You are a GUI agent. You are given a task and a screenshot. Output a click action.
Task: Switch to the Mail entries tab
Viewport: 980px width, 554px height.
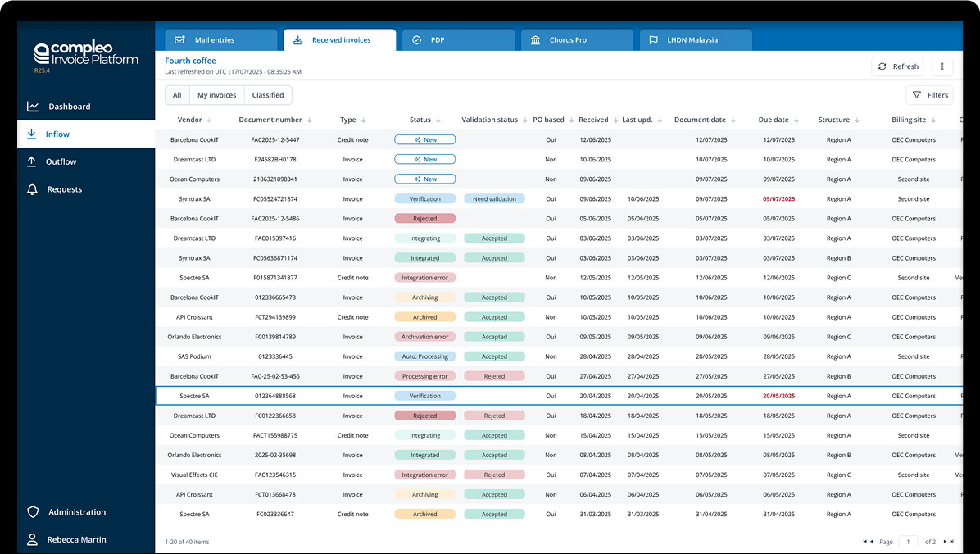221,40
